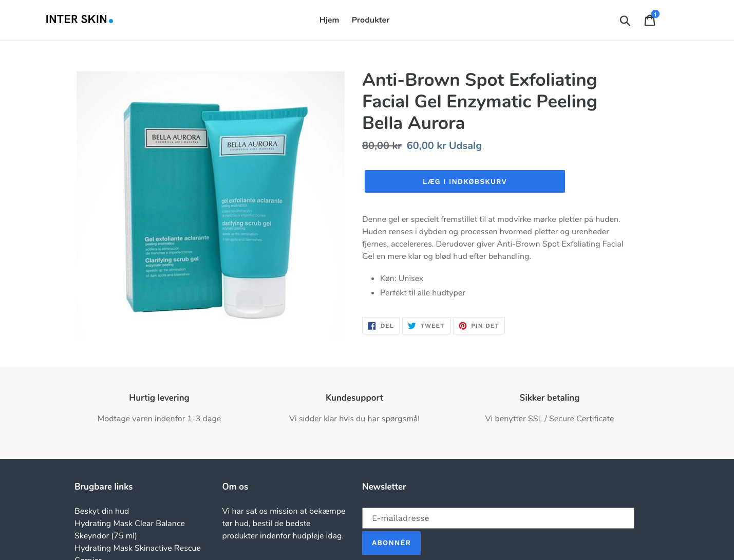Viewport: 734px width, 560px height.
Task: Share the product via DEL button
Action: pos(381,326)
